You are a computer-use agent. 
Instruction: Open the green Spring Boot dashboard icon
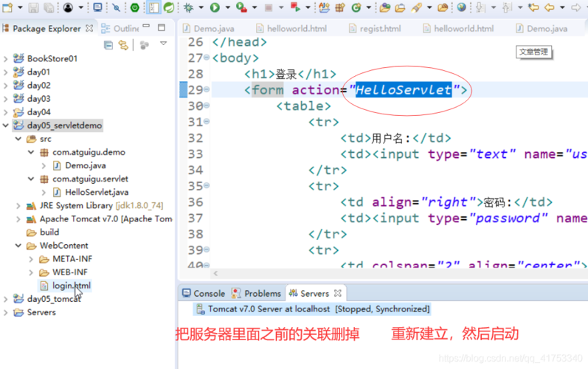pyautogui.click(x=134, y=7)
